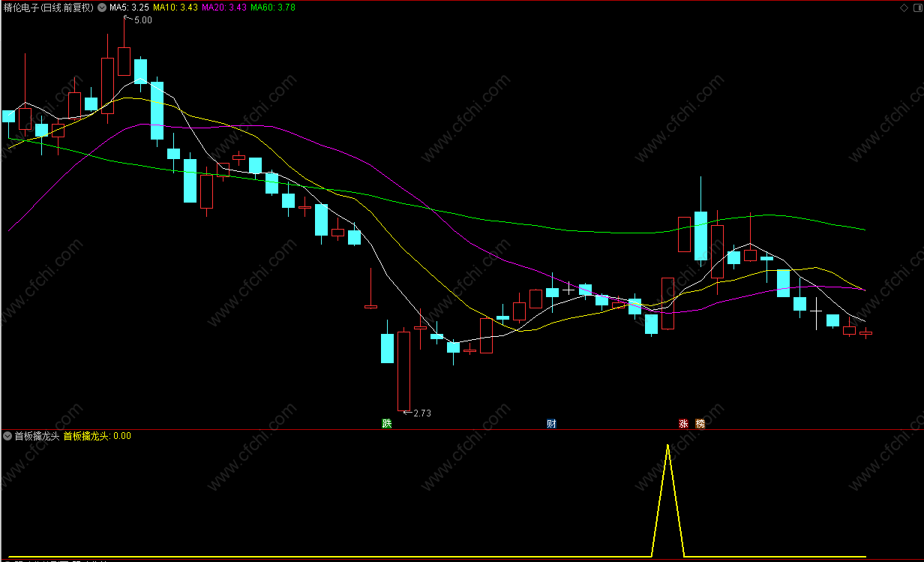Click the blue 财 event marker

[x=551, y=423]
